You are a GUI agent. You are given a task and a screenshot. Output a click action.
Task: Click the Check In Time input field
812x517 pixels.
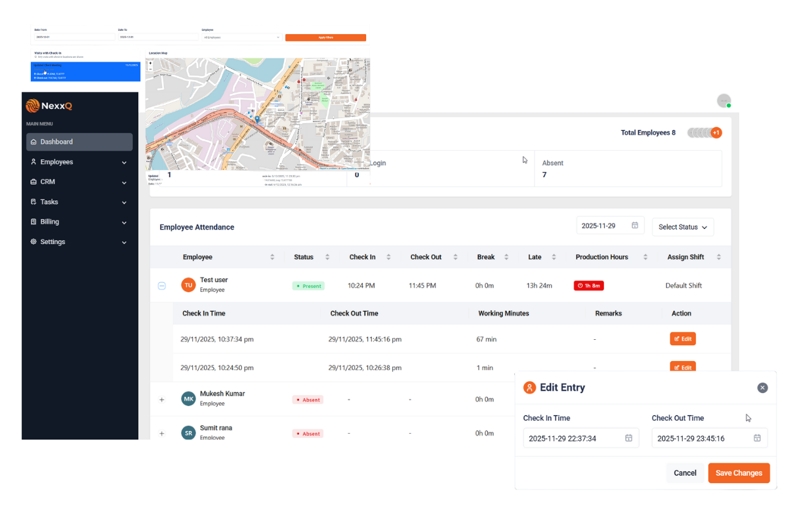pos(574,438)
